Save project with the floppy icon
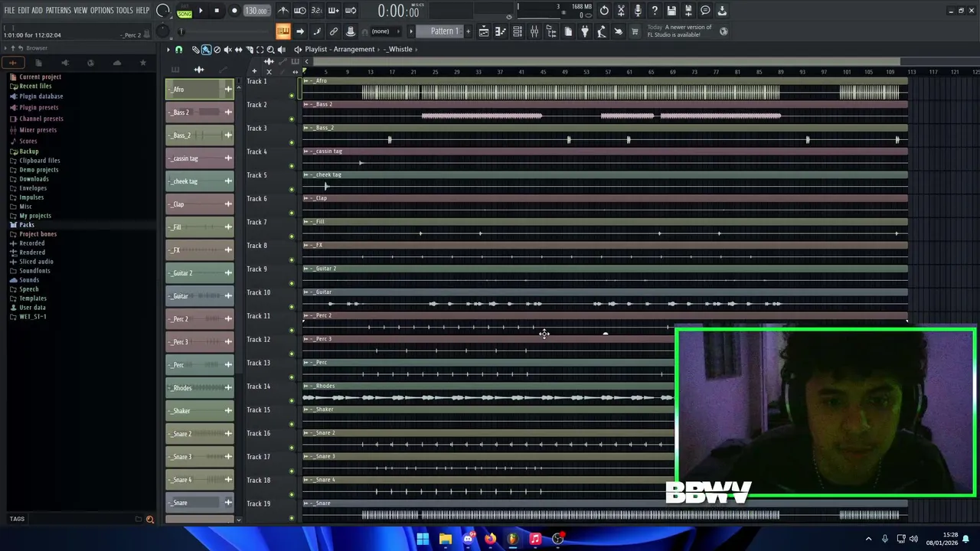 pyautogui.click(x=671, y=11)
